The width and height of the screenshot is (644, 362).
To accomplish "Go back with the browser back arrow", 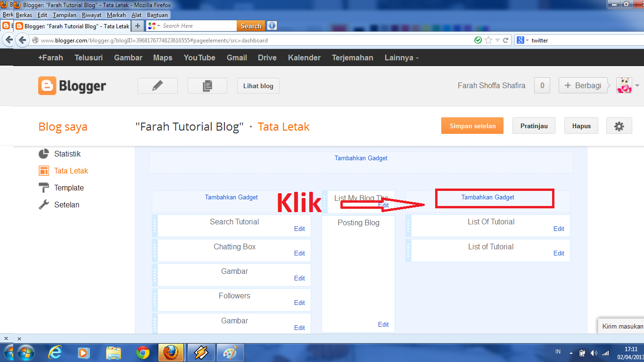I will [22, 40].
